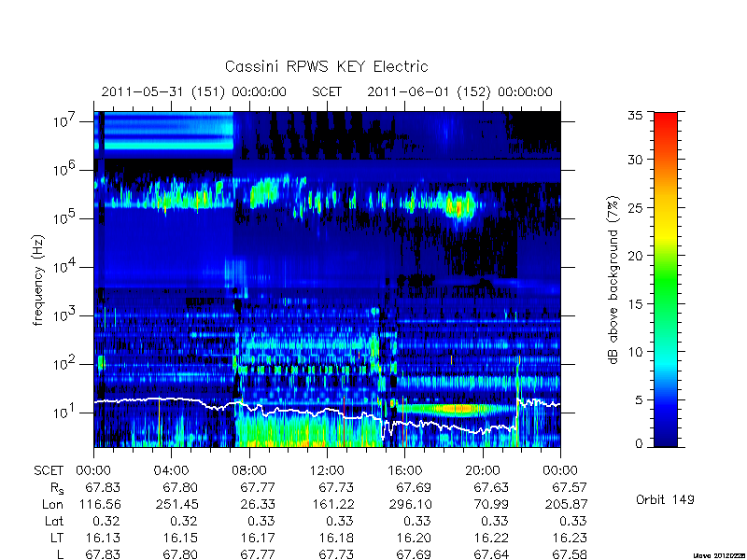Image resolution: width=747 pixels, height=560 pixels.
Task: Click the plot title "Cassini RPWS KEY Electric"
Action: (326, 66)
